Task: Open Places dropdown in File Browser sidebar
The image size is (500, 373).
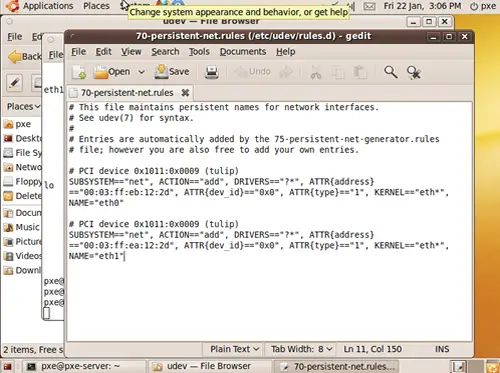Action: coord(23,107)
